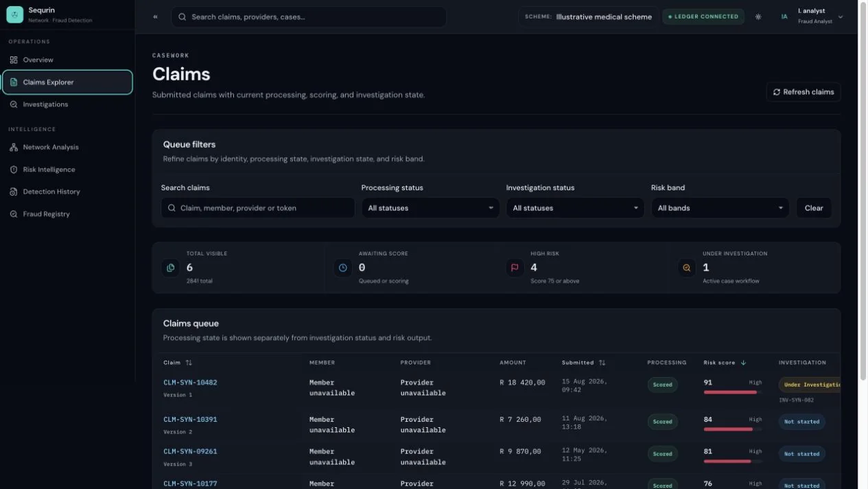Click the submitted date 11 Aug 2026, 13:18
This screenshot has height=489, width=868.
[x=585, y=422]
